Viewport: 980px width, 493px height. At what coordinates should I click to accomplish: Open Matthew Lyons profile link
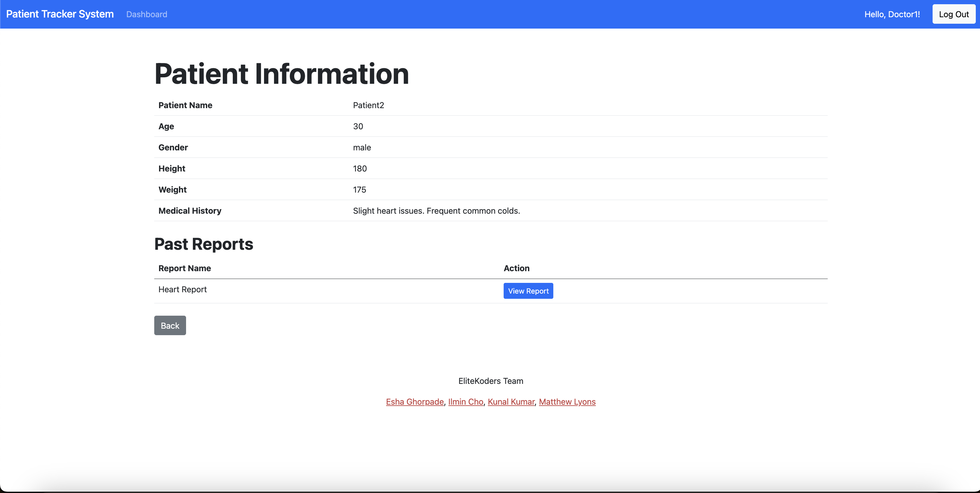pyautogui.click(x=567, y=401)
